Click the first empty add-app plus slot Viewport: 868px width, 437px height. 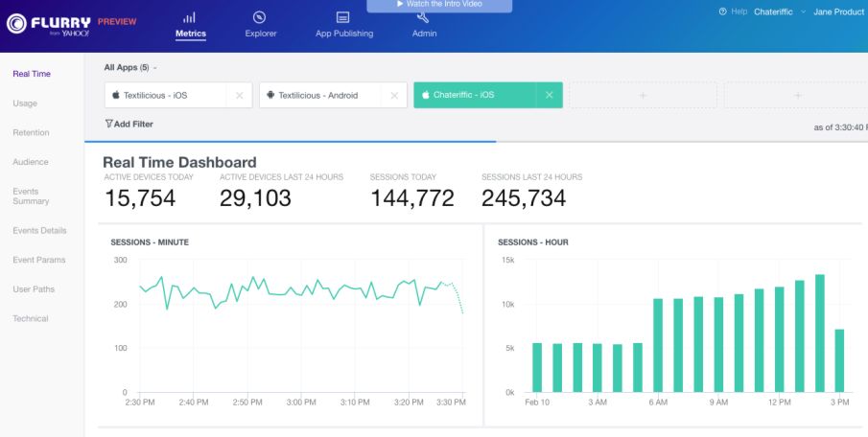coord(643,95)
